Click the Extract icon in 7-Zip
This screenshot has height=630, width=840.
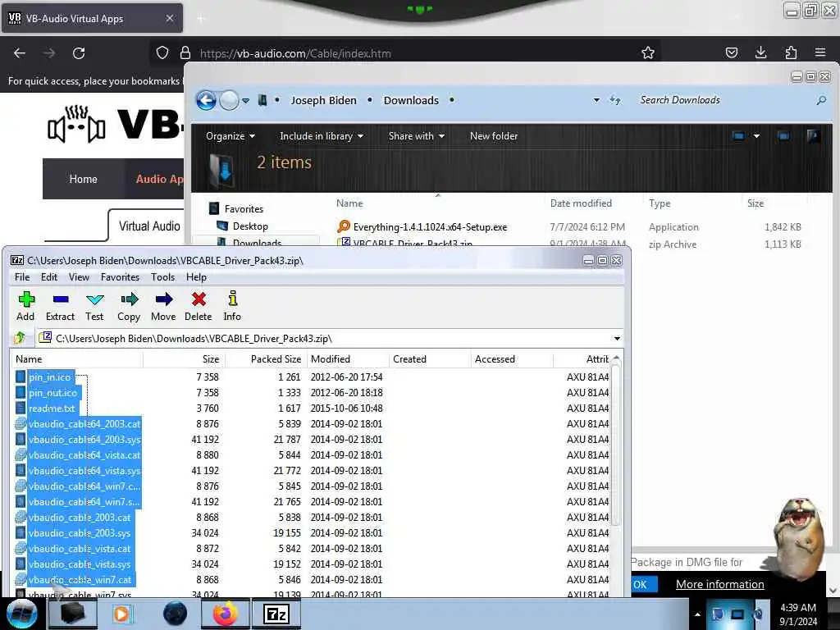[x=60, y=306]
